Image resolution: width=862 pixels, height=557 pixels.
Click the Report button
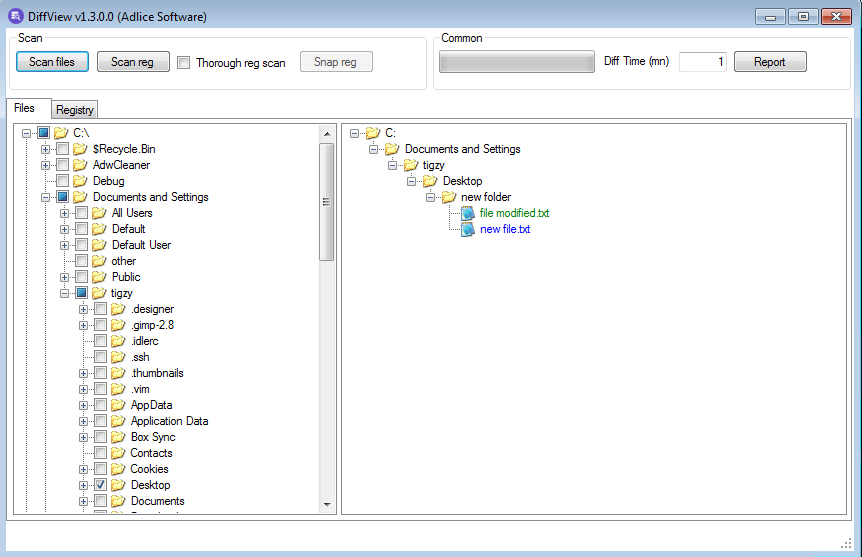tap(770, 62)
